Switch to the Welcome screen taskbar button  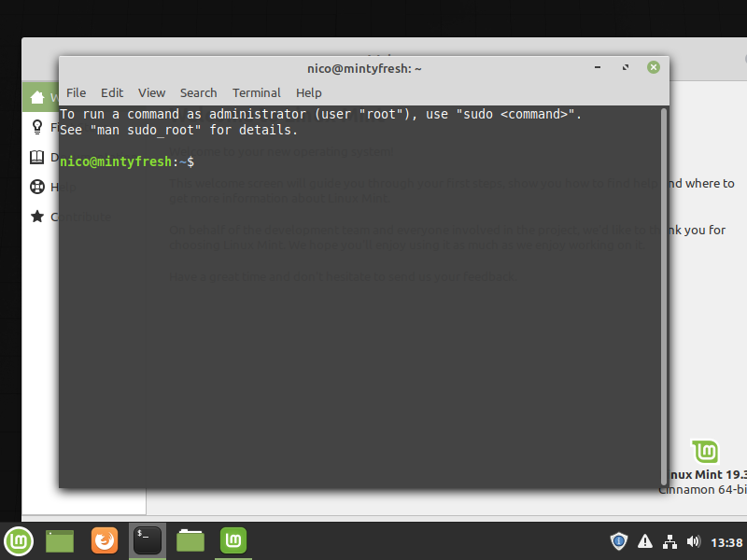(x=233, y=540)
